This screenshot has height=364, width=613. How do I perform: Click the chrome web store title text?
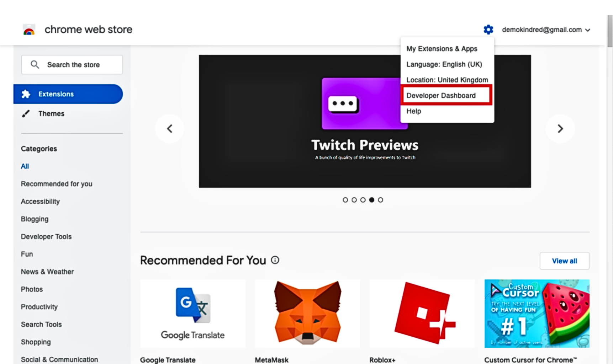click(x=88, y=30)
